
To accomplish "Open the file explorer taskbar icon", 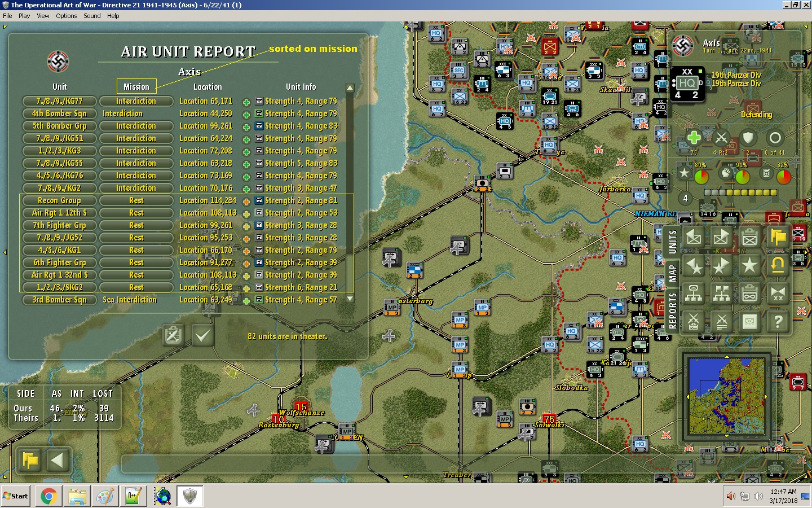I will 77,496.
